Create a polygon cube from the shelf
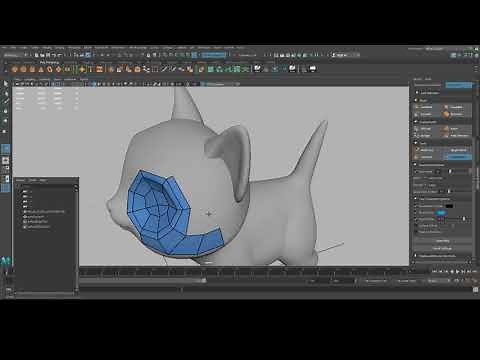Viewport: 480px width, 360px height. click(23, 69)
